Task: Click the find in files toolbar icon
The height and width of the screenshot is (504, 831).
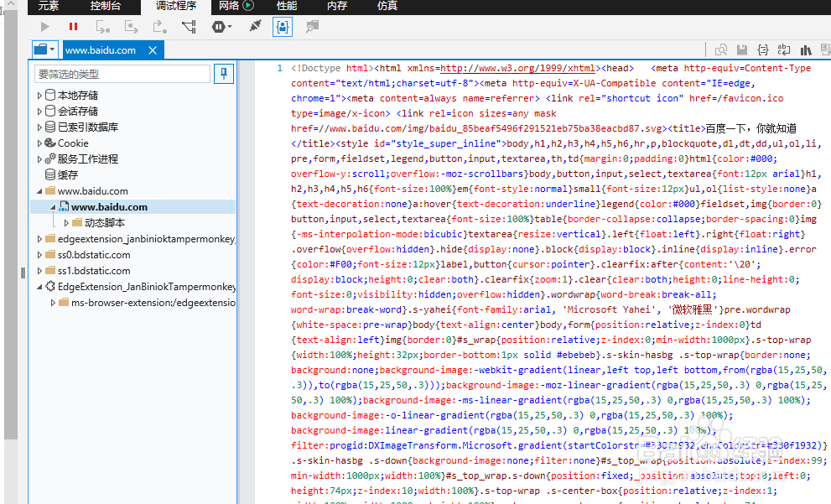Action: [312, 27]
